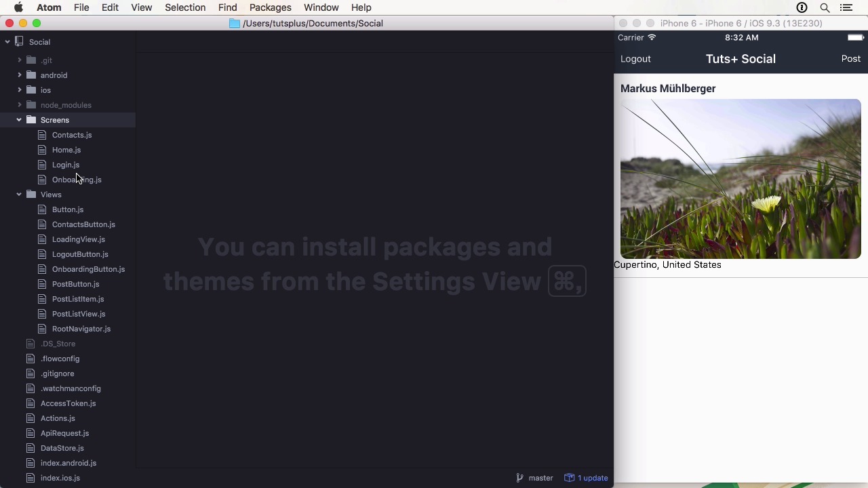Open the File menu
The width and height of the screenshot is (868, 488).
[x=81, y=7]
